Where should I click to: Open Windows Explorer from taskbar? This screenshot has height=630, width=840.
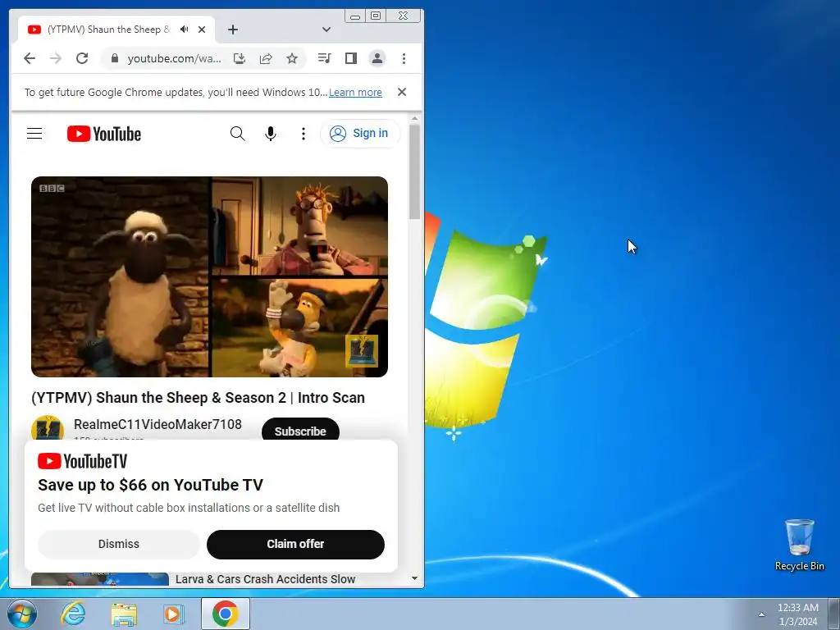click(x=124, y=614)
